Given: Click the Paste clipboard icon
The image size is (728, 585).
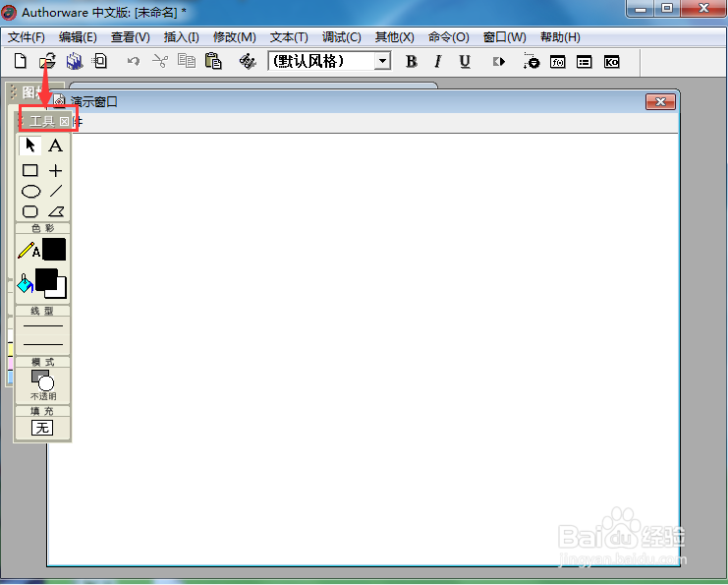Looking at the screenshot, I should [213, 61].
